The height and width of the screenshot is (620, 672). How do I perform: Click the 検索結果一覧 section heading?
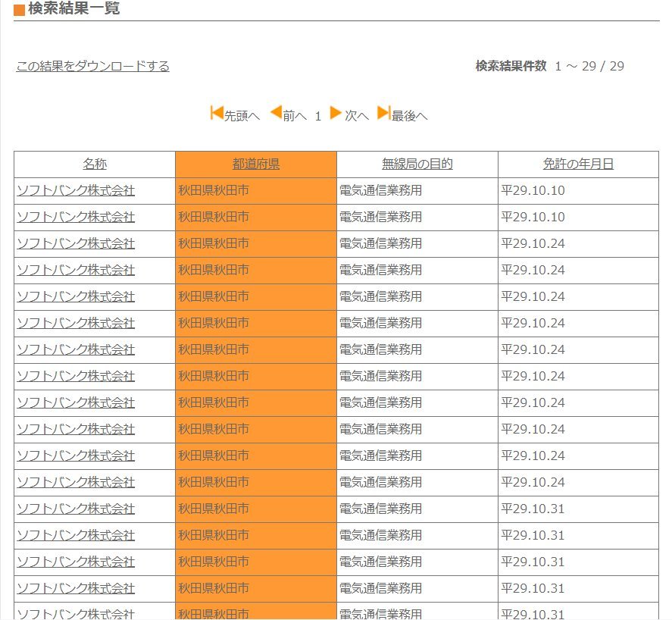point(73,9)
